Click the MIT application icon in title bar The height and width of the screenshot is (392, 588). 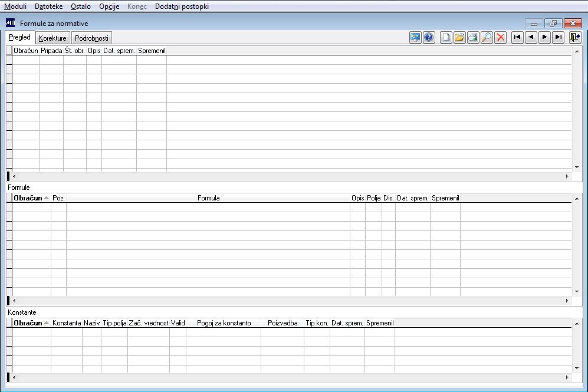(x=10, y=23)
